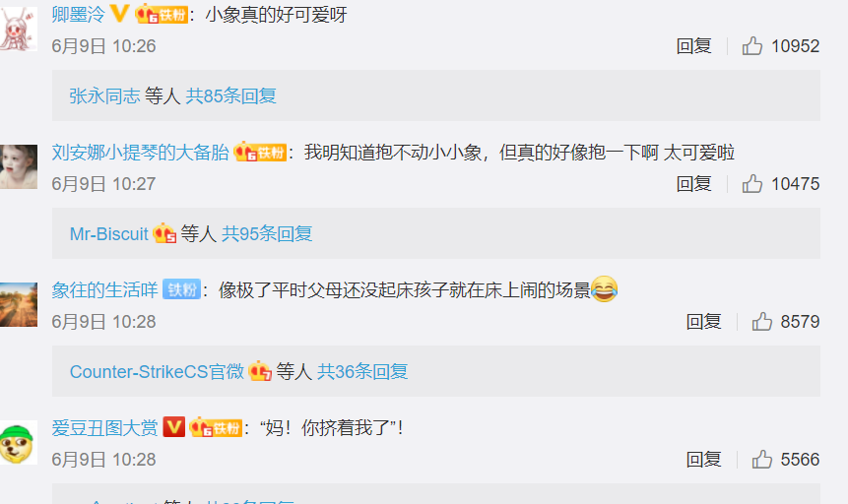Viewport: 848px width, 504px height.
Task: Click the crown badge next to Mr-Biscuit
Action: pyautogui.click(x=164, y=233)
